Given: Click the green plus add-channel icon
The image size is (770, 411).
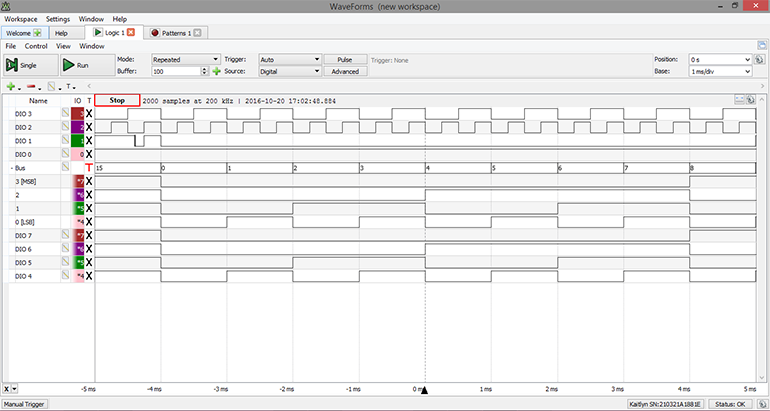Looking at the screenshot, I should coord(10,87).
